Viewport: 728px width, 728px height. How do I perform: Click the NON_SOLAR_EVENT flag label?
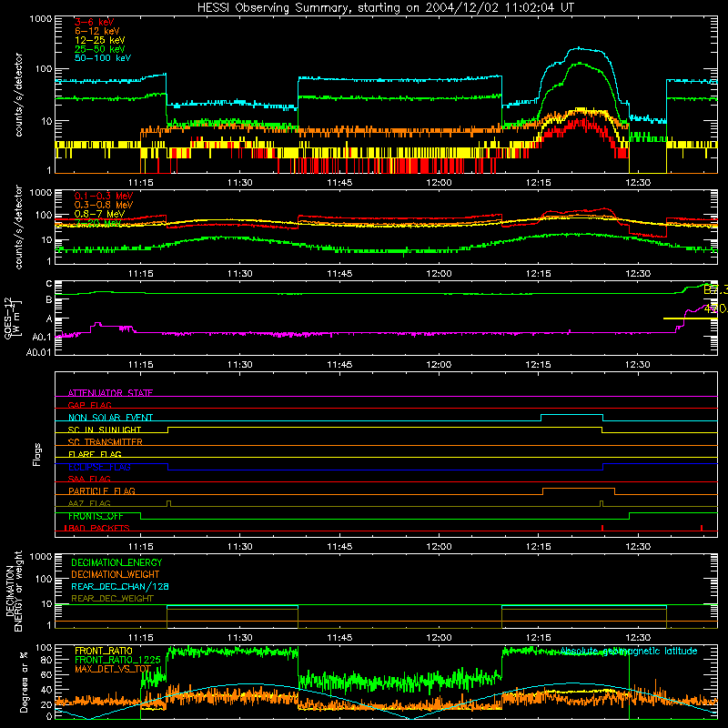(110, 418)
